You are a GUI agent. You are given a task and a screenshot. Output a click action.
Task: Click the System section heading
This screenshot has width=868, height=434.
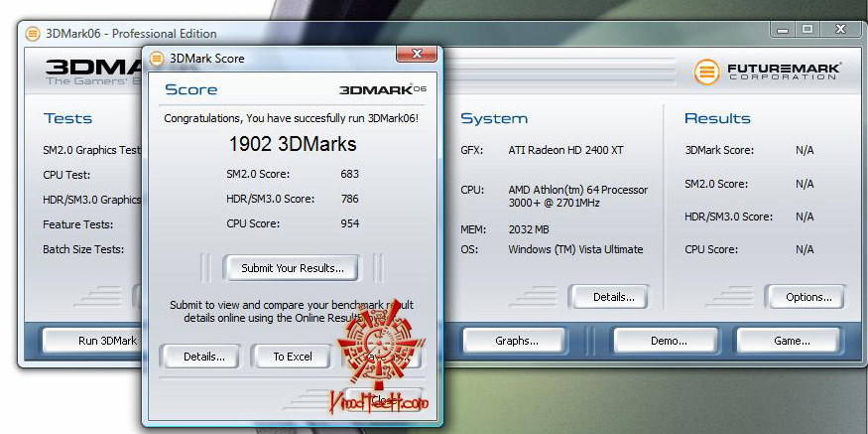[494, 118]
